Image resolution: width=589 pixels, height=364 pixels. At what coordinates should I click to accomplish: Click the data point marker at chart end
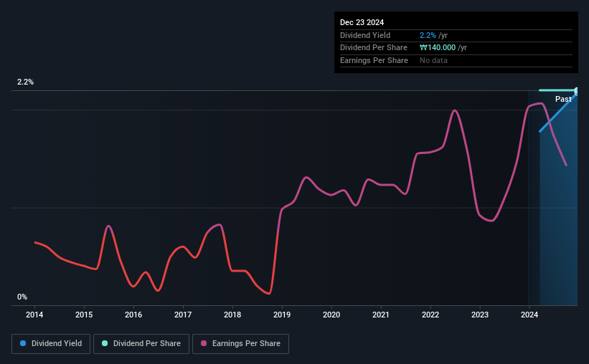(x=576, y=91)
